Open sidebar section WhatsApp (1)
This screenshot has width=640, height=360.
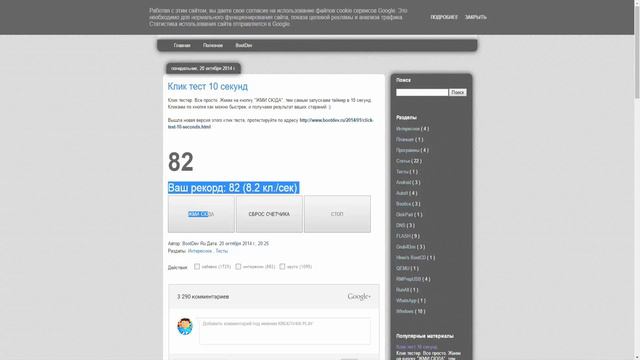406,300
